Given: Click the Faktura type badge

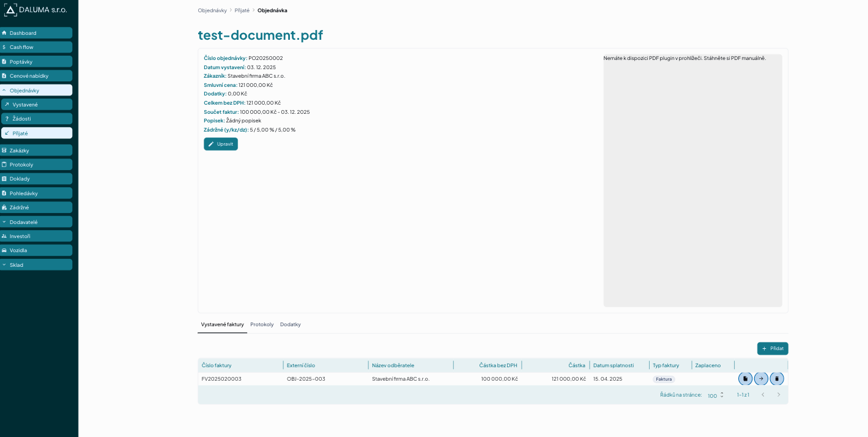Looking at the screenshot, I should tap(664, 379).
